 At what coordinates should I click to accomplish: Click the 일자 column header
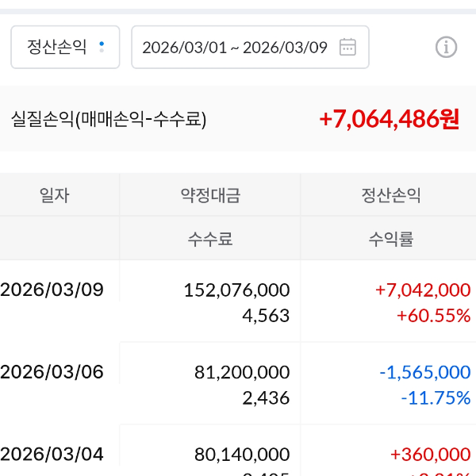pyautogui.click(x=54, y=195)
